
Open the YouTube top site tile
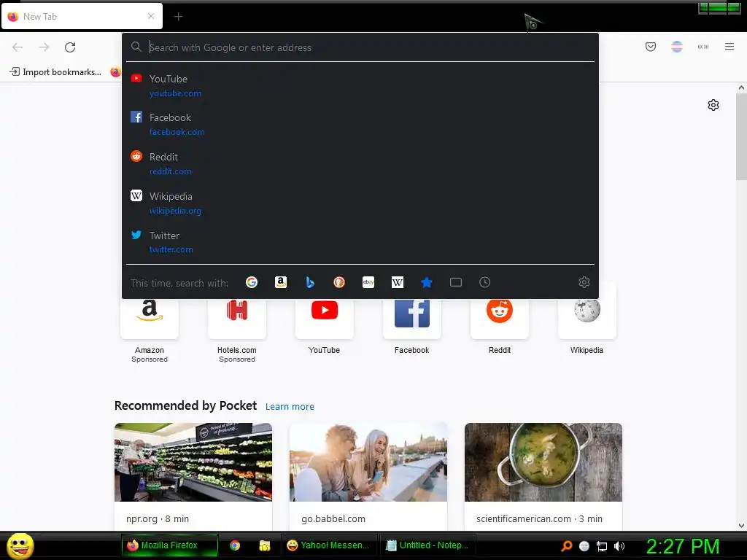click(325, 320)
